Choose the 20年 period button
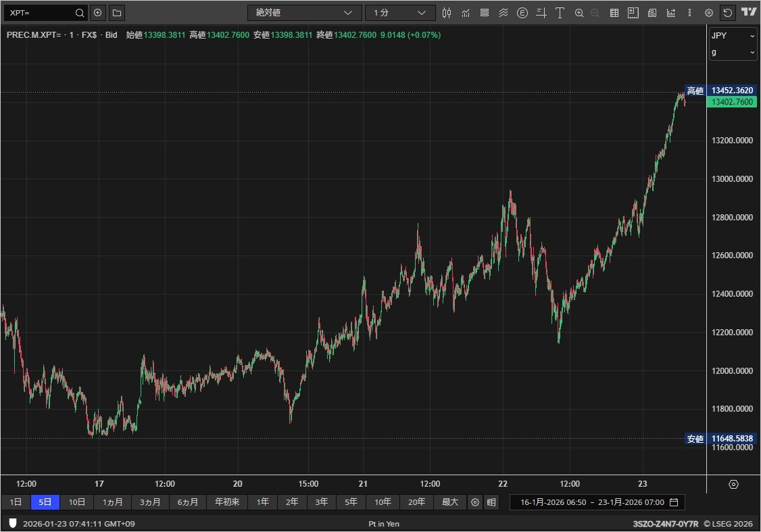761x532 pixels. pyautogui.click(x=416, y=502)
